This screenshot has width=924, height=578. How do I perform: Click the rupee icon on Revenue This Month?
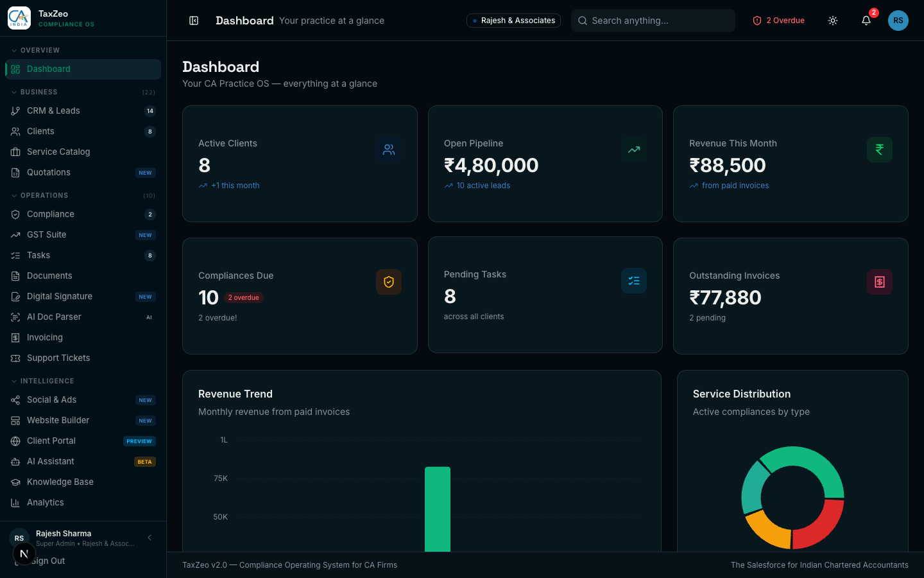click(x=880, y=150)
